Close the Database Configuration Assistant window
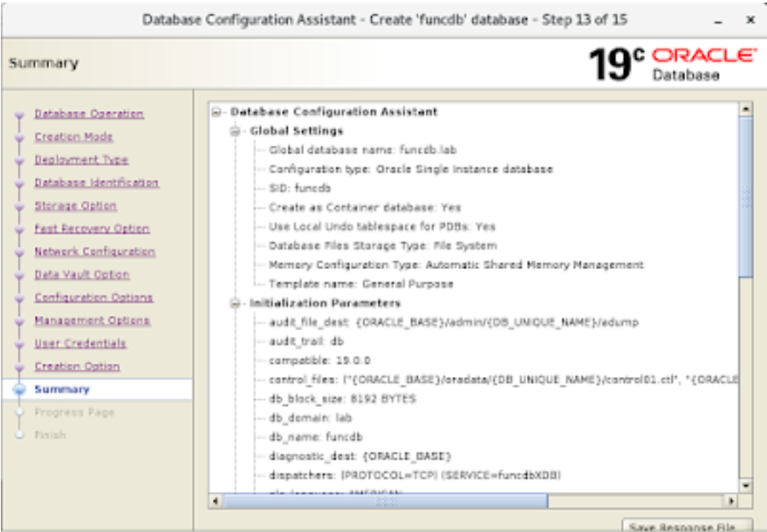This screenshot has height=532, width=767. click(750, 20)
